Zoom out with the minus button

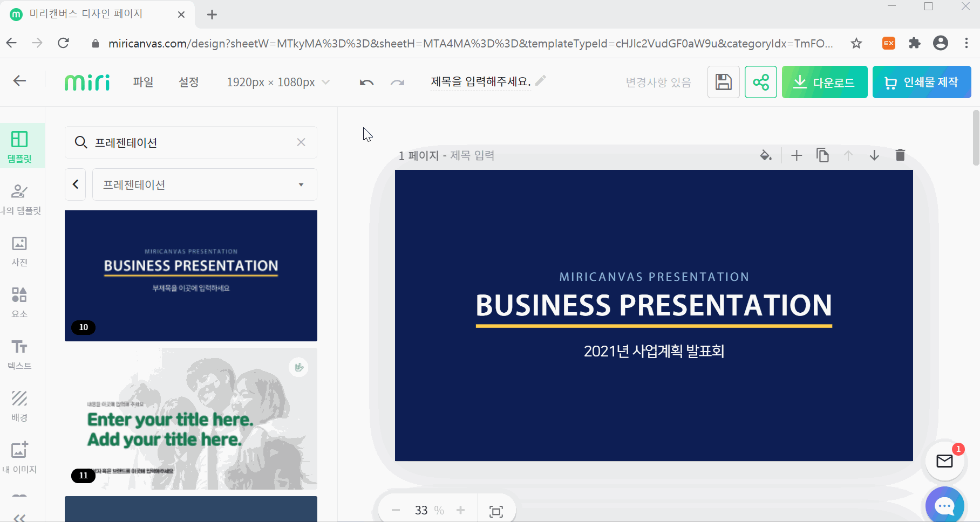(x=396, y=510)
